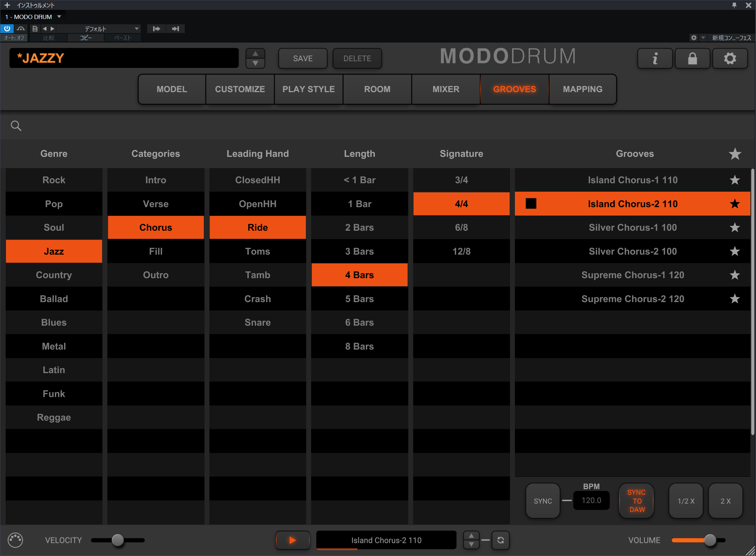Image resolution: width=756 pixels, height=556 pixels.
Task: Click the Grooves list scrollbar
Action: (753, 302)
